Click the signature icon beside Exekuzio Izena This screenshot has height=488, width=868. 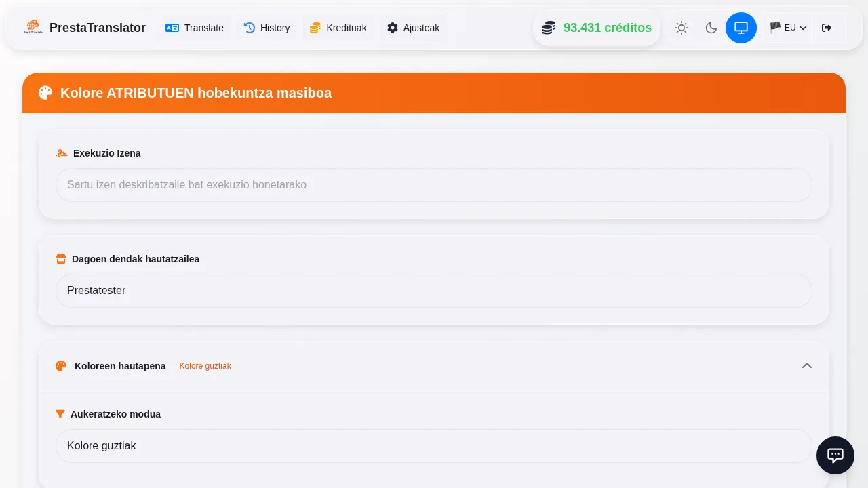pyautogui.click(x=62, y=153)
